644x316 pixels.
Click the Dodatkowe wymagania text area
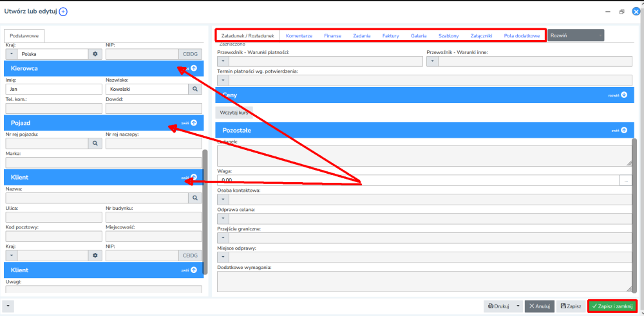(424, 281)
